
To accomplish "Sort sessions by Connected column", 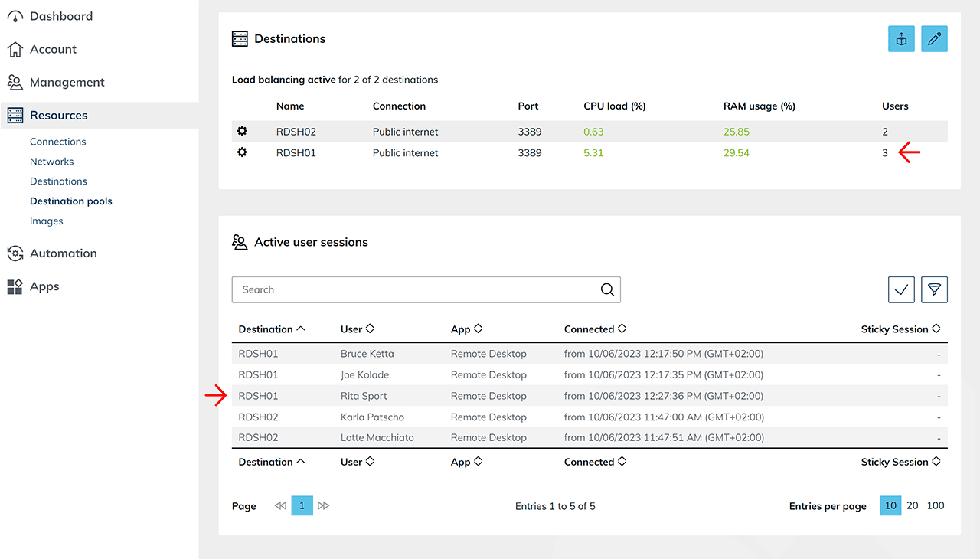I will point(595,329).
